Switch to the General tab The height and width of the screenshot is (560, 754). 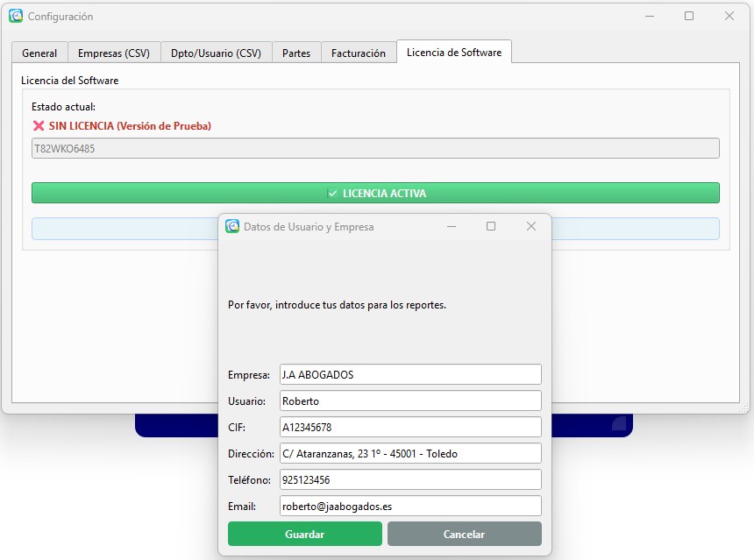[39, 53]
